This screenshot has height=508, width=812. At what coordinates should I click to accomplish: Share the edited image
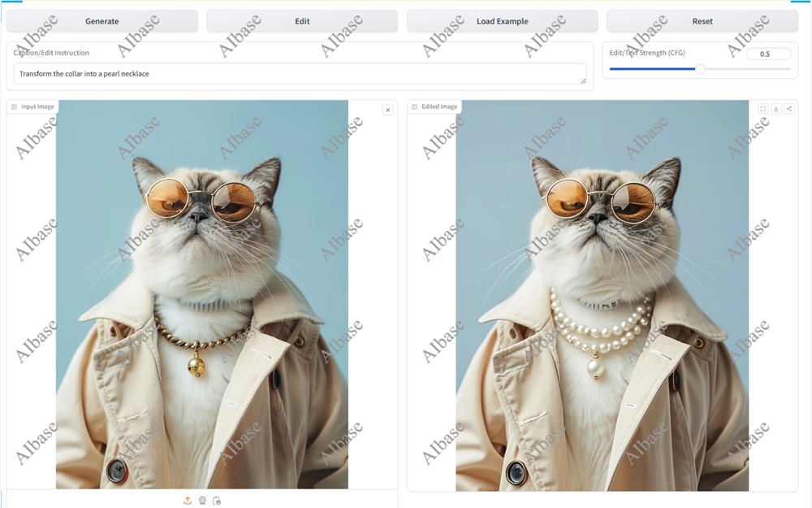point(788,109)
